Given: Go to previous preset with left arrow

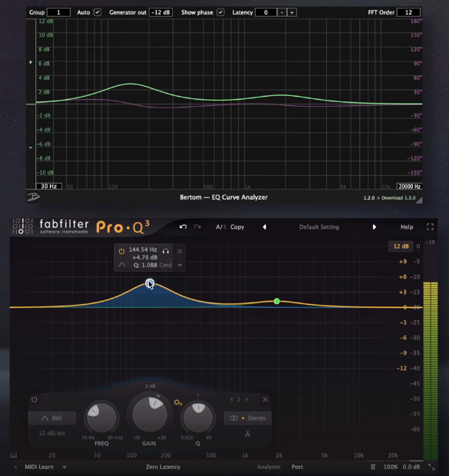Looking at the screenshot, I should (265, 227).
